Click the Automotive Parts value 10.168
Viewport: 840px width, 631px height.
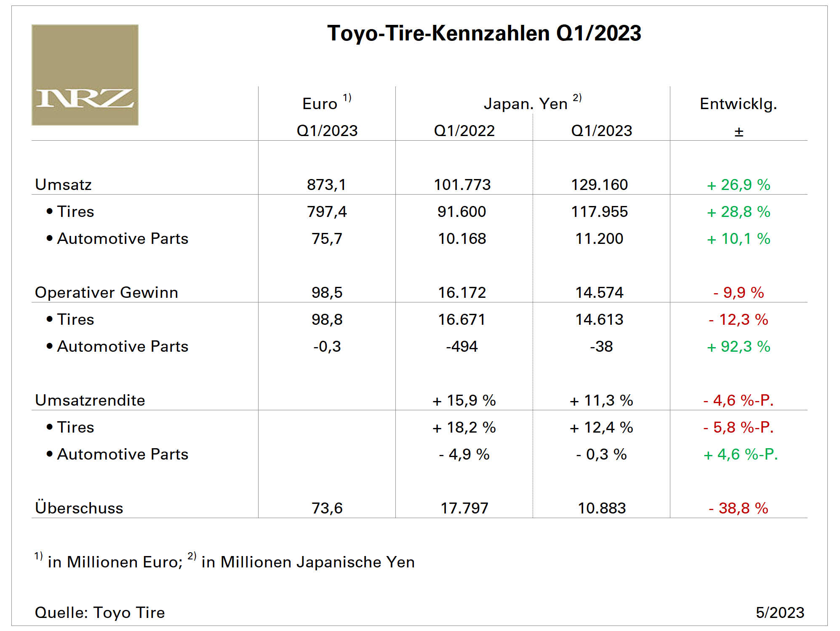[x=462, y=238]
